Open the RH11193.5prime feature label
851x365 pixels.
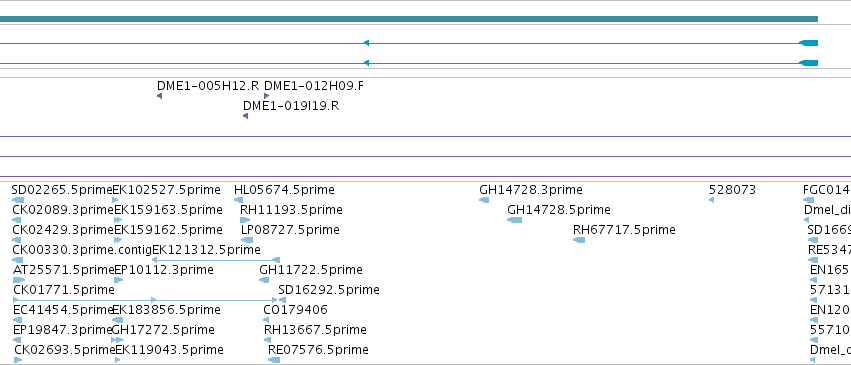pyautogui.click(x=291, y=210)
